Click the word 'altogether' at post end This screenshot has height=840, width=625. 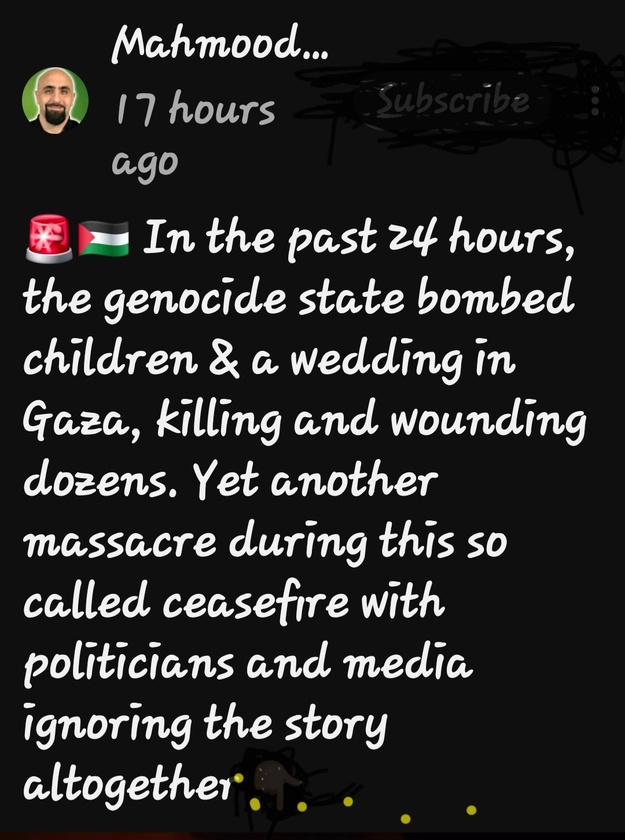pos(129,785)
